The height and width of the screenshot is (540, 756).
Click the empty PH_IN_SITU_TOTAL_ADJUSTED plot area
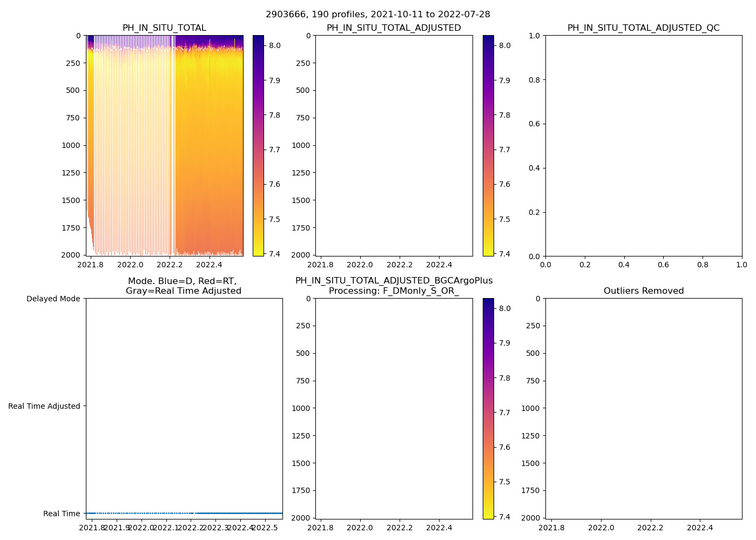pyautogui.click(x=394, y=146)
